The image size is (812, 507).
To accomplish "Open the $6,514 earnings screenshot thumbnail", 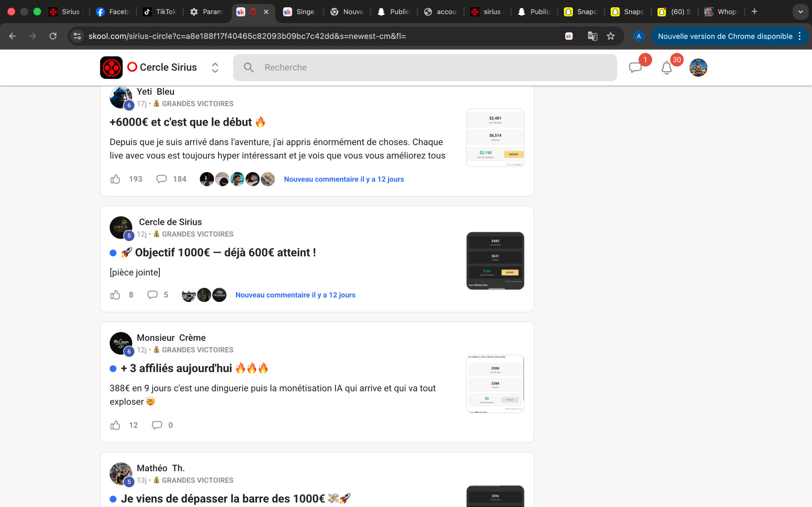I will 495,138.
